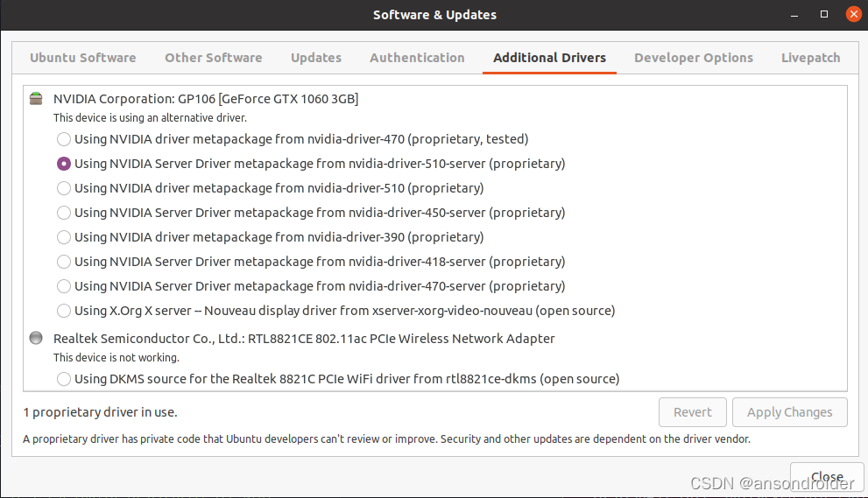Select nvidia-driver-510-server radio button
This screenshot has width=868, height=498.
click(x=64, y=164)
